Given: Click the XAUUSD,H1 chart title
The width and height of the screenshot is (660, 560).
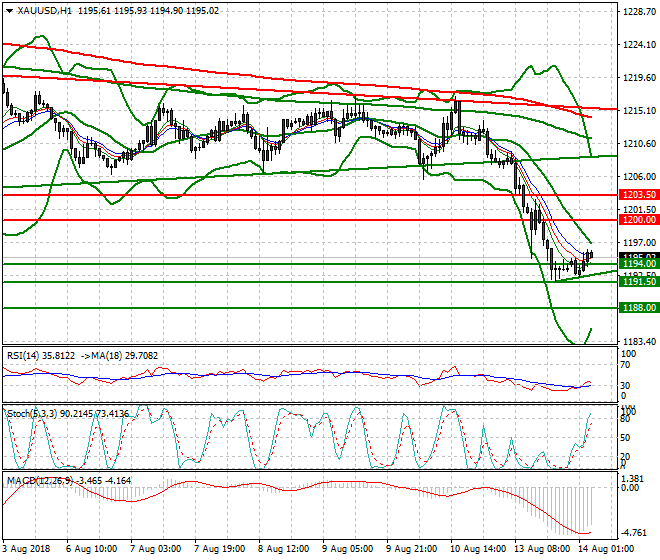Looking at the screenshot, I should 38,9.
